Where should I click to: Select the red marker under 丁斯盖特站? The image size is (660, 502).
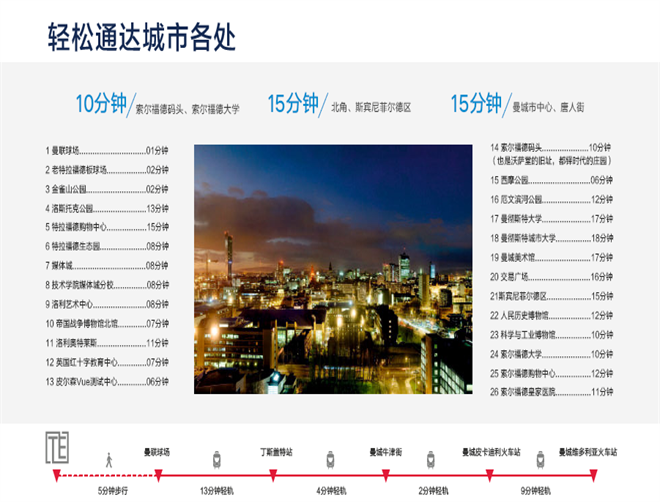pos(273,475)
